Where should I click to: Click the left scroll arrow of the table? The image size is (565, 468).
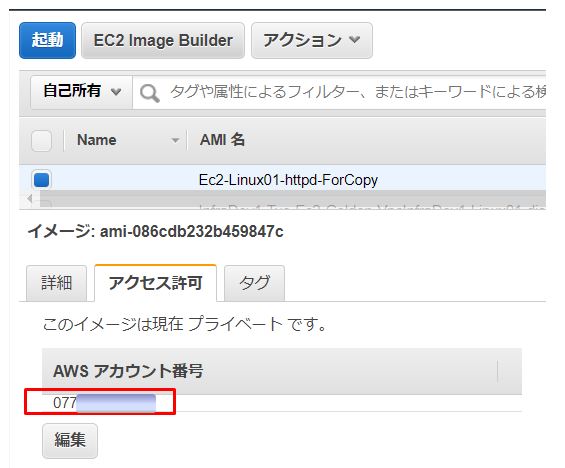tap(30, 198)
